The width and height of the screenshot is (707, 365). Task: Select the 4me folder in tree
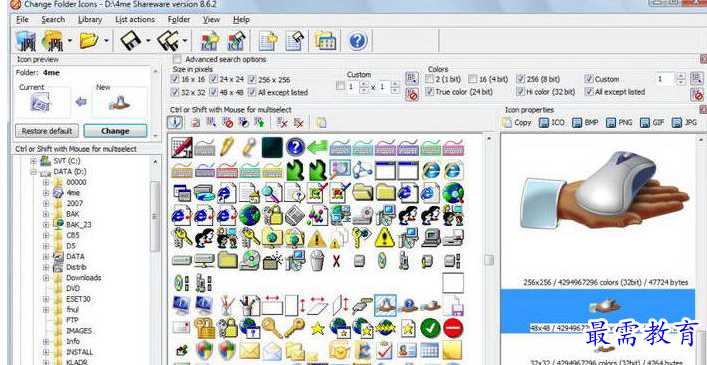[73, 192]
